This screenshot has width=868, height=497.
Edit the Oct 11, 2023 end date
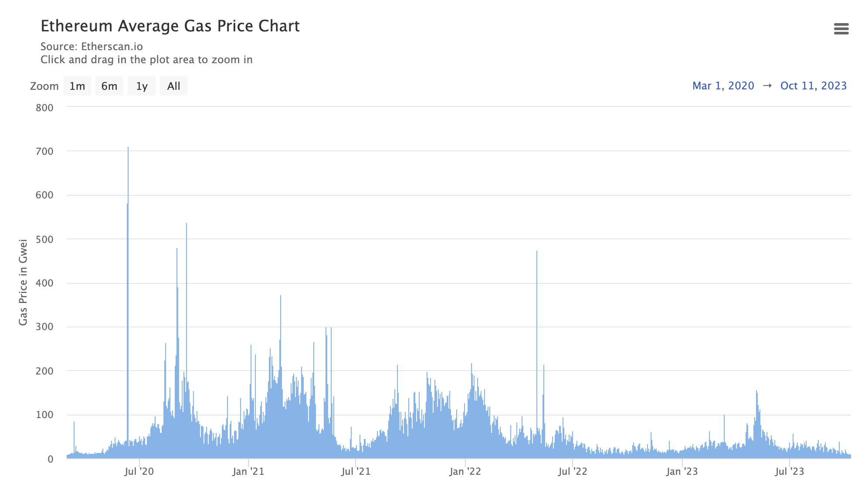tap(813, 85)
